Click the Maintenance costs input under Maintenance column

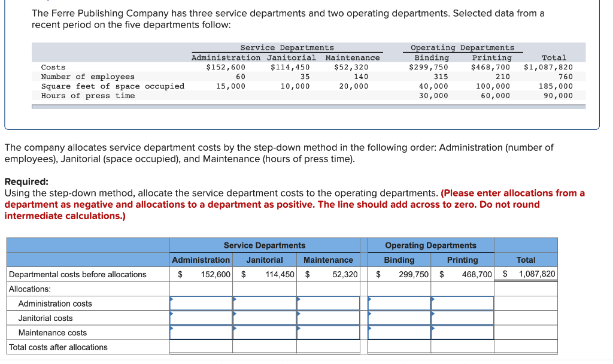(328, 333)
